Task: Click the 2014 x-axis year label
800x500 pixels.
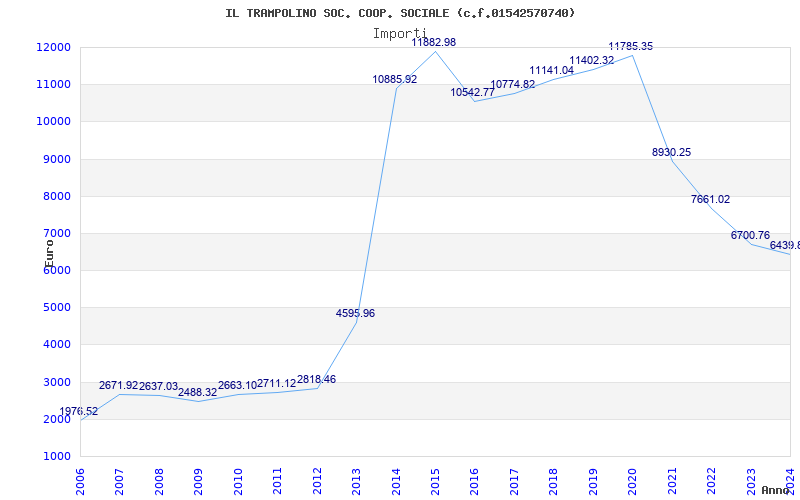Action: pos(396,481)
